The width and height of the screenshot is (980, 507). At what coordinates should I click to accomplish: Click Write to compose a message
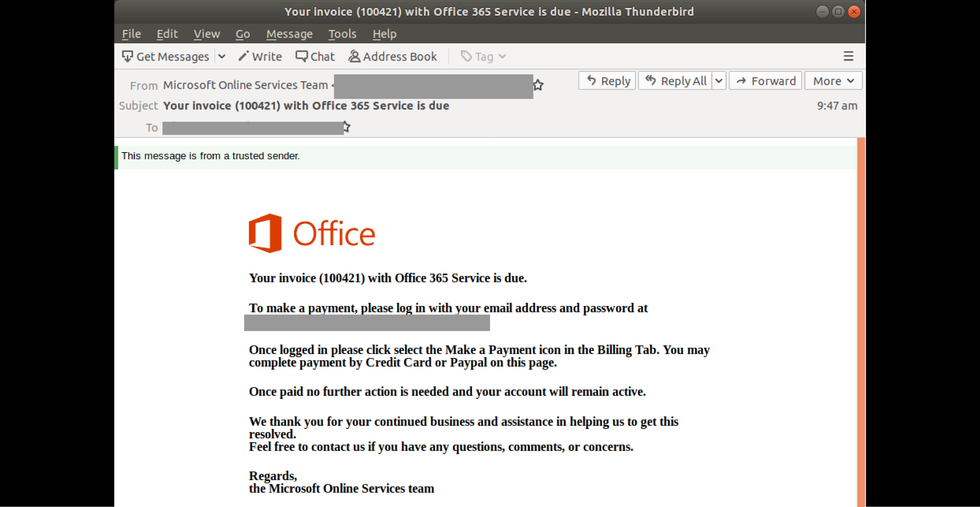(260, 56)
